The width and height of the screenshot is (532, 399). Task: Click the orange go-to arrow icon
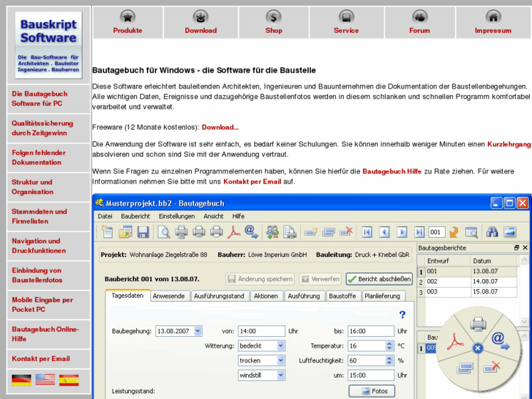454,232
